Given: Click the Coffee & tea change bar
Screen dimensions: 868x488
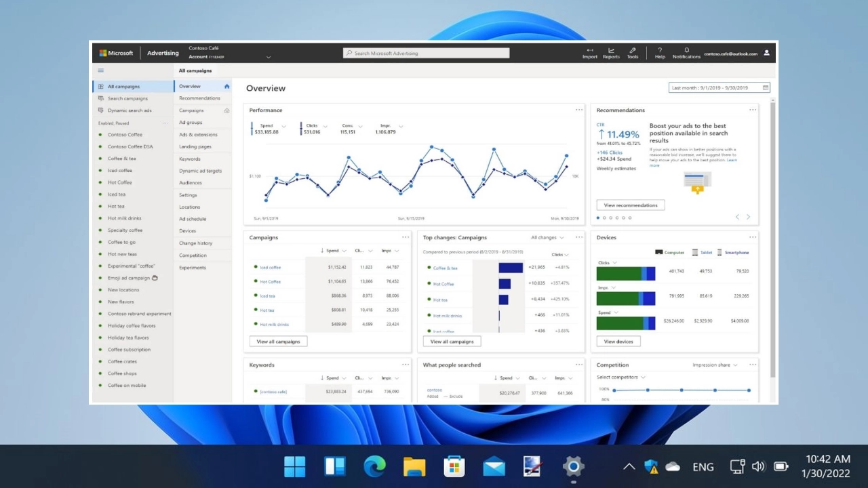Looking at the screenshot, I should pos(511,268).
